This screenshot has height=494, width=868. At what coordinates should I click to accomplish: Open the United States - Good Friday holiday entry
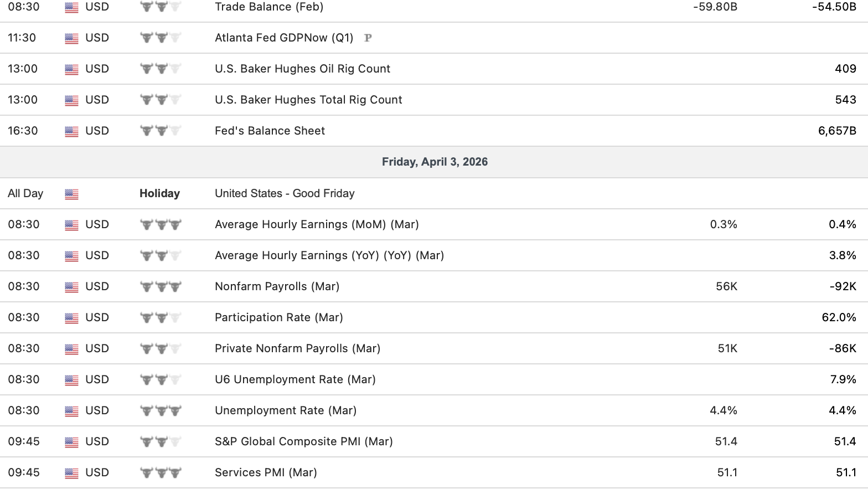click(285, 193)
